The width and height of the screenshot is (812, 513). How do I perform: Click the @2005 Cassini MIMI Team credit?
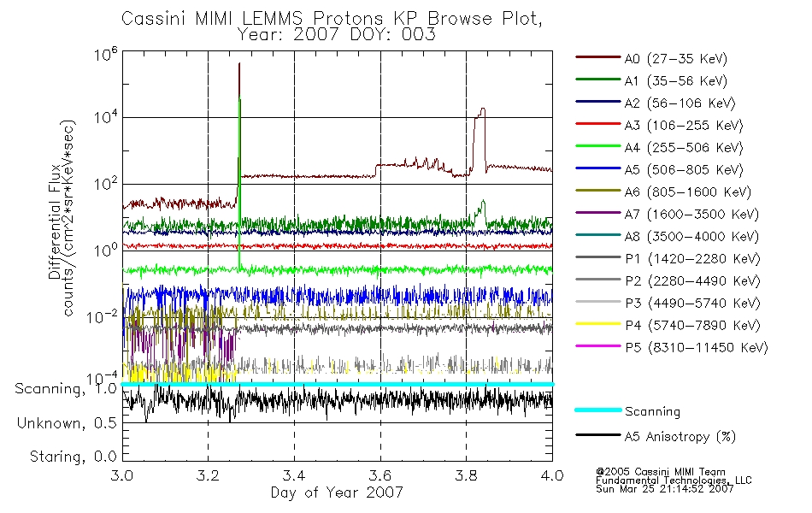(x=660, y=472)
